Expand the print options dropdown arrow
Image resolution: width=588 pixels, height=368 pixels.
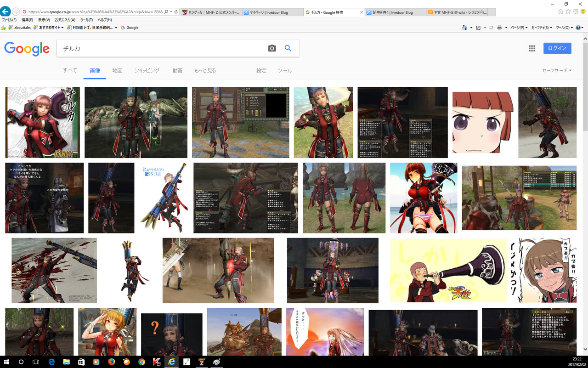[506, 28]
